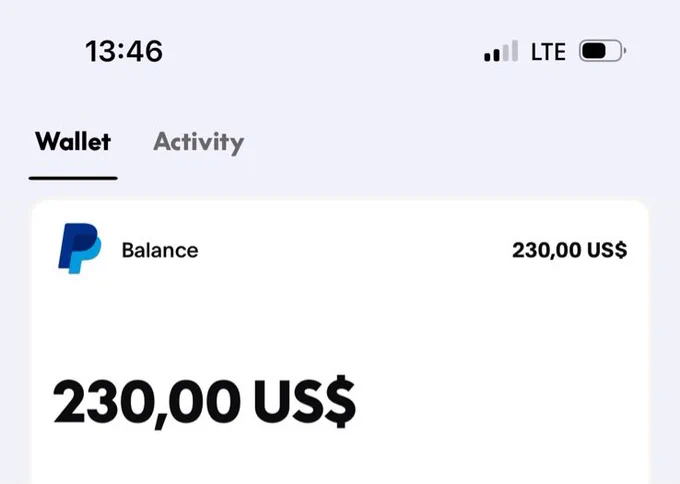
Task: Tap the underline indicator beneath Wallet
Action: (73, 178)
